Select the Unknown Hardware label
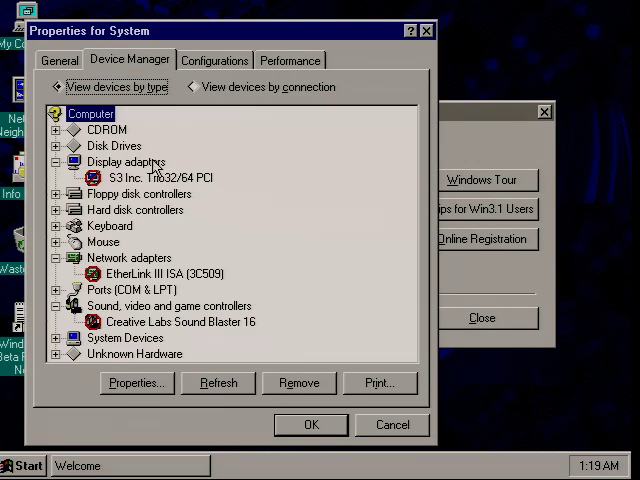 tap(135, 354)
